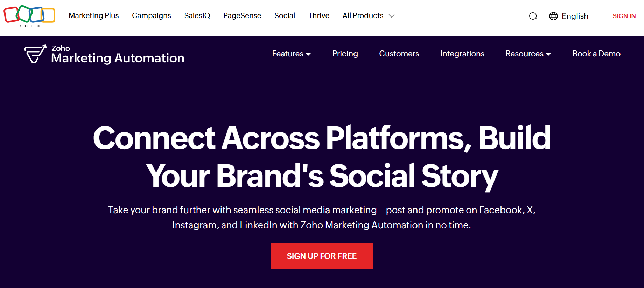Open the SalesIQ navigation item

[x=197, y=15]
